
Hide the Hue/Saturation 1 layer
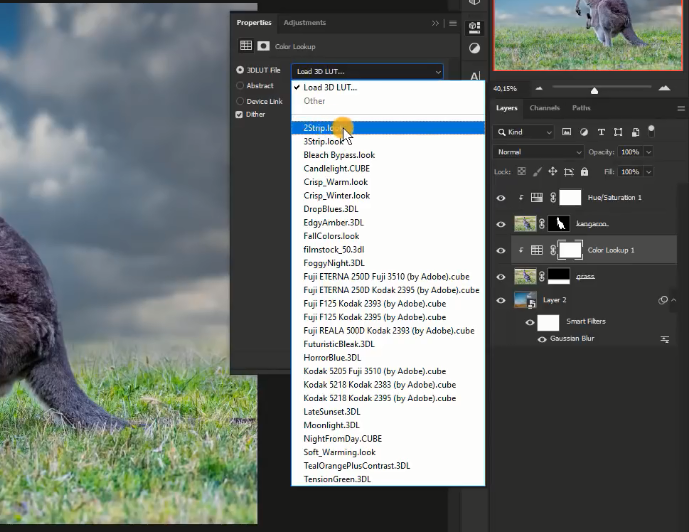[x=501, y=198]
